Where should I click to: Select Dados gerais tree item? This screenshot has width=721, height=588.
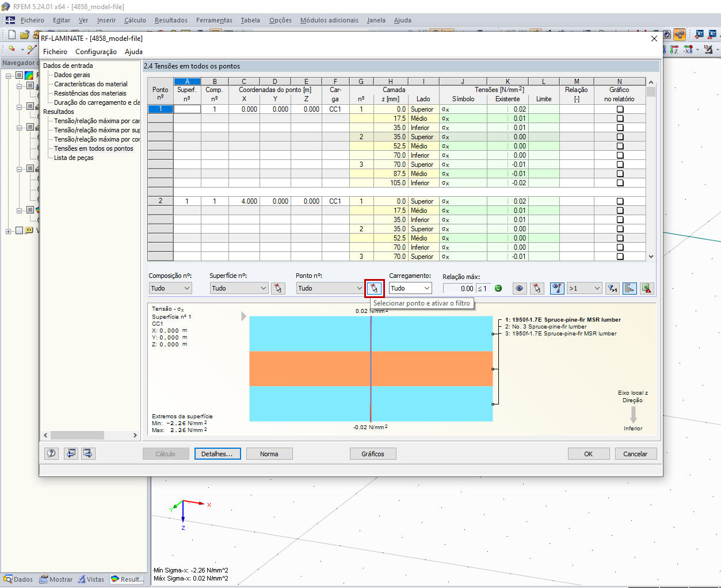coord(72,75)
